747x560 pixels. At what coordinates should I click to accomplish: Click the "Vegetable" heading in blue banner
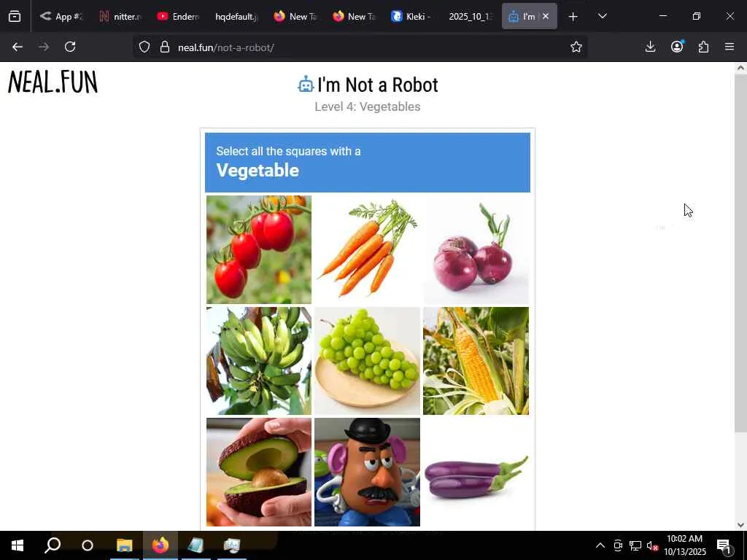[x=258, y=171]
